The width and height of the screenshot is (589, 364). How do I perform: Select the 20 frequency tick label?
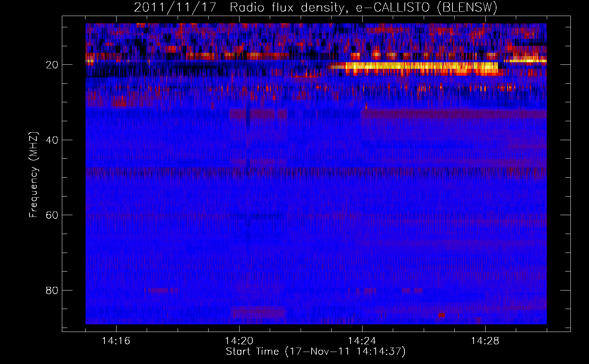(52, 65)
